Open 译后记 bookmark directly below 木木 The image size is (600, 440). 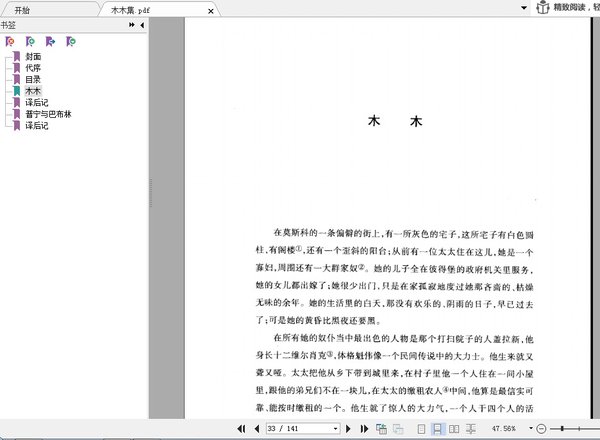(37, 103)
